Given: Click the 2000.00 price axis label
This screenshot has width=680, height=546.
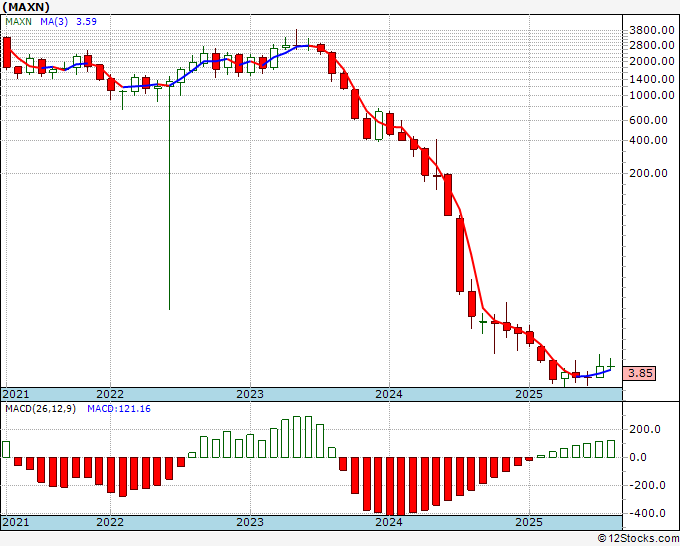Looking at the screenshot, I should [x=651, y=61].
